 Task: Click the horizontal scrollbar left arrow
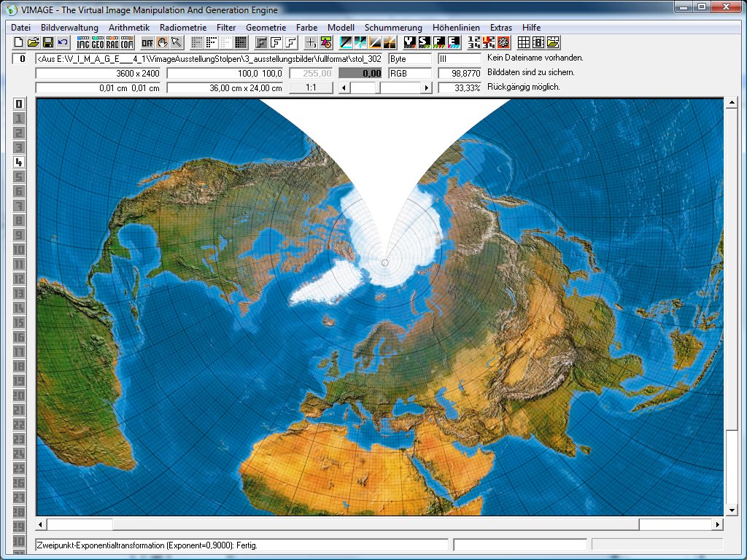coord(42,524)
